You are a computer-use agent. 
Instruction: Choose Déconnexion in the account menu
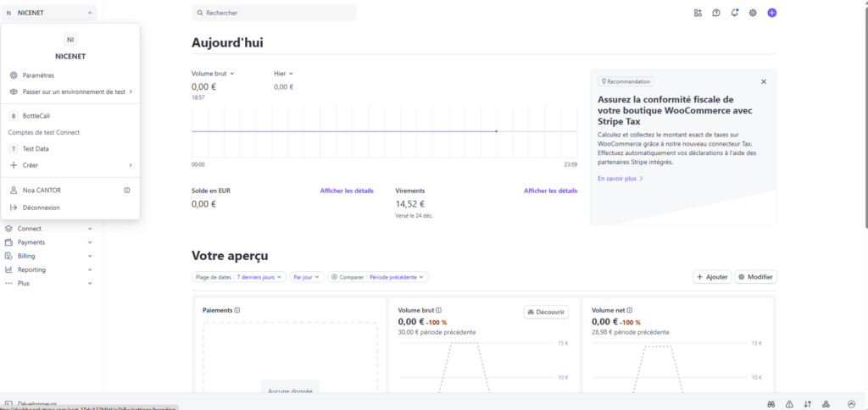41,207
